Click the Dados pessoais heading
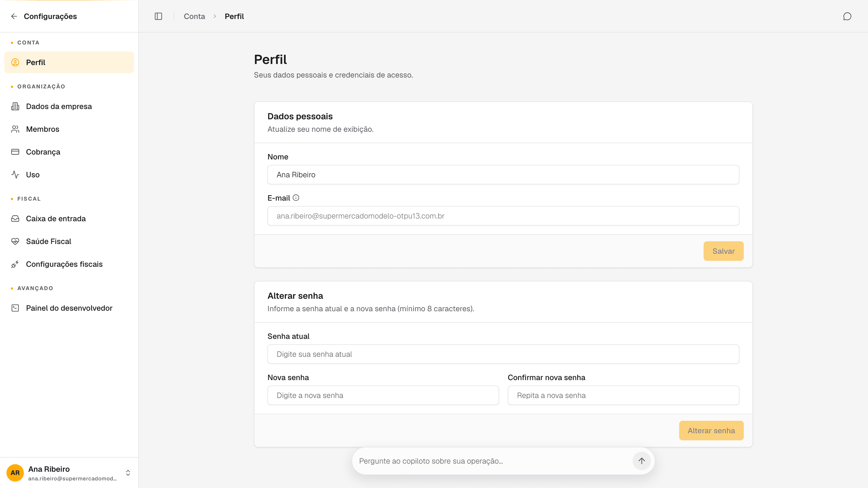Image resolution: width=868 pixels, height=488 pixels. 300,116
